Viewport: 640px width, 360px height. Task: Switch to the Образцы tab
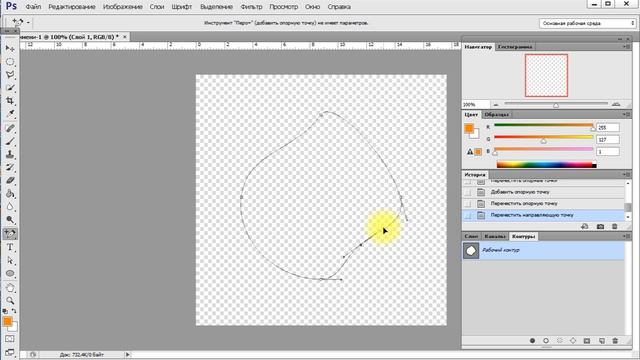coord(497,115)
